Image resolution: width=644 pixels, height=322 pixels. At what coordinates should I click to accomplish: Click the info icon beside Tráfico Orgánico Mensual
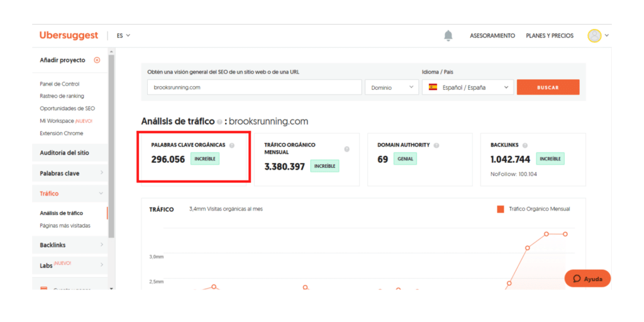point(347,149)
